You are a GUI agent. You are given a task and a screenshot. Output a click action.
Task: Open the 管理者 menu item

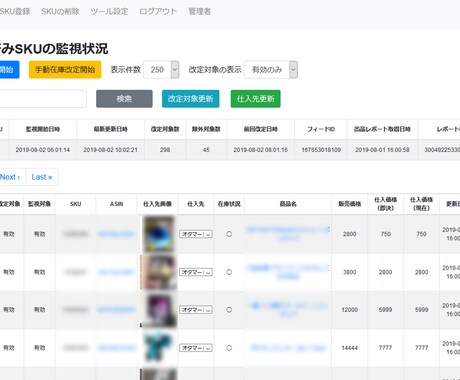(x=199, y=11)
